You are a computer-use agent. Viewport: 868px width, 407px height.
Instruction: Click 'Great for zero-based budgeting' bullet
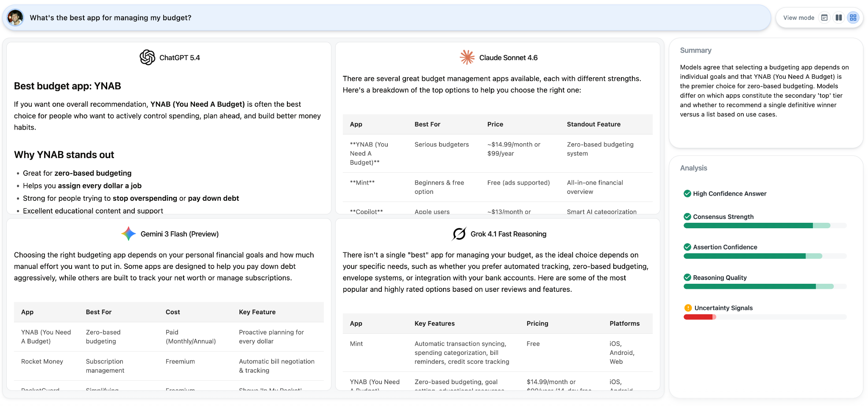point(77,173)
